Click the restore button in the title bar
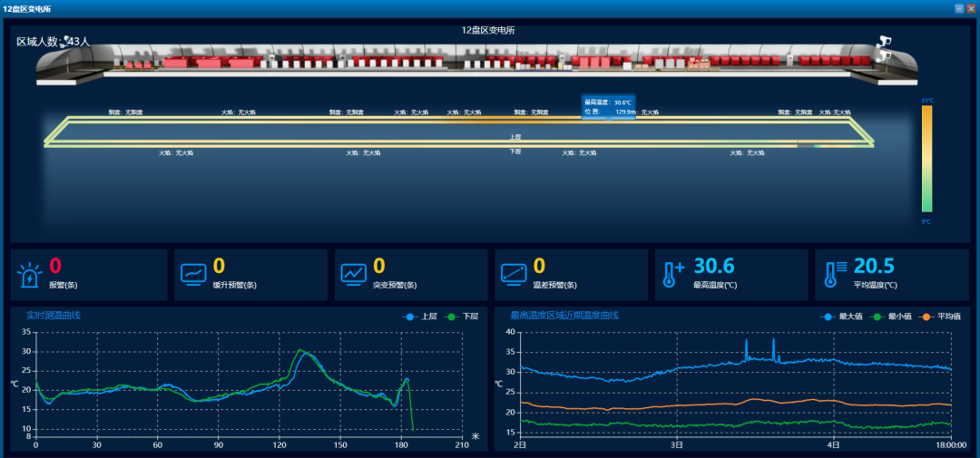 click(x=958, y=8)
